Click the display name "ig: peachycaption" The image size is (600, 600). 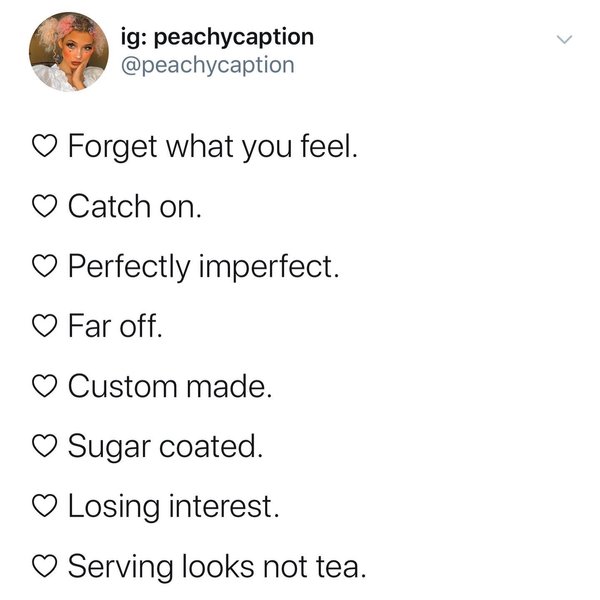pos(223,37)
